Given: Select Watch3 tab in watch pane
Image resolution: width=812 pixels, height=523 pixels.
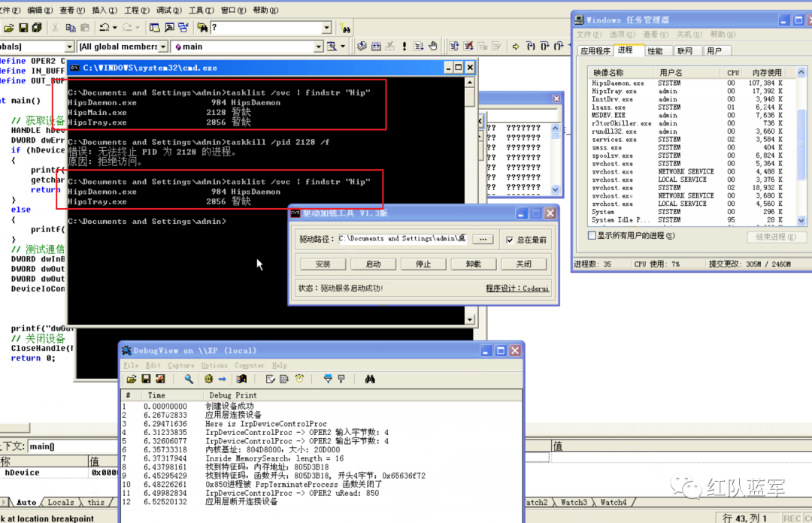Looking at the screenshot, I should coord(574,502).
